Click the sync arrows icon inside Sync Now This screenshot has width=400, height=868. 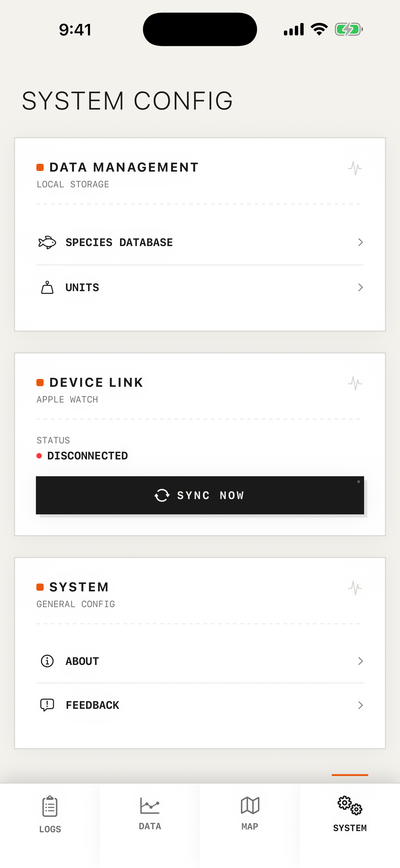[x=162, y=495]
